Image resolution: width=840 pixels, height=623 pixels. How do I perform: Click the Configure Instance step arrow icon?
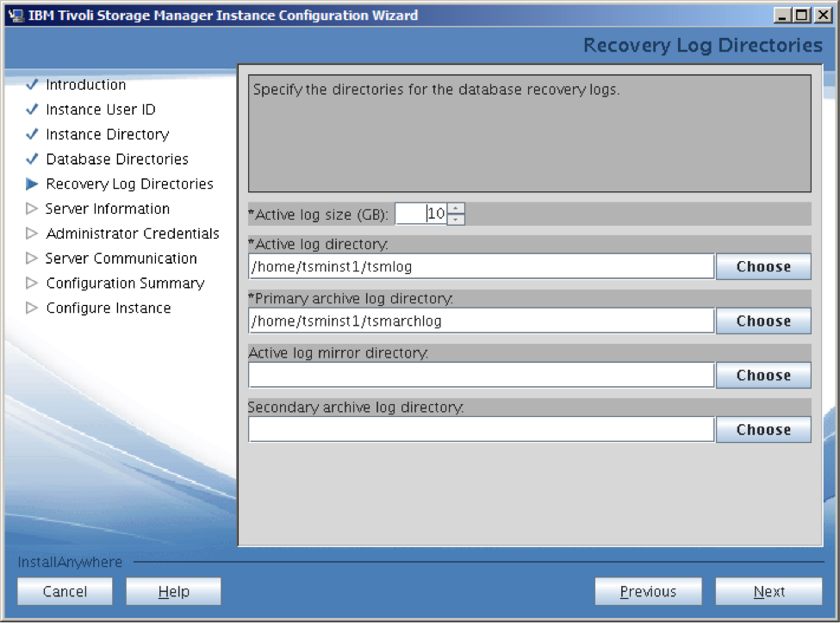(x=32, y=308)
